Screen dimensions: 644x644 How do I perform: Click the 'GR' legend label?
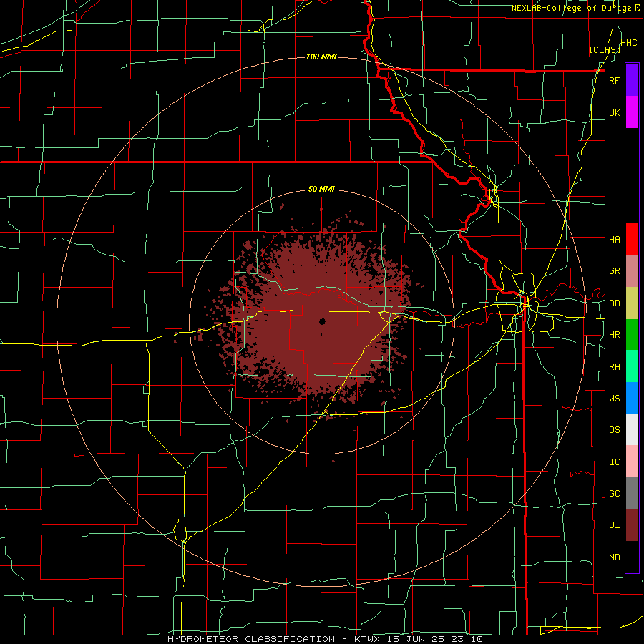pos(614,271)
